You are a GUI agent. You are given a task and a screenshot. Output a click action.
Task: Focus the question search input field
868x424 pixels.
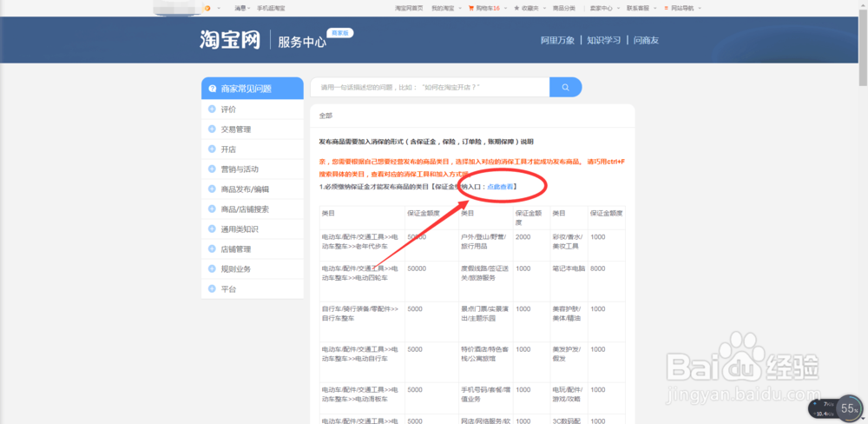(430, 87)
